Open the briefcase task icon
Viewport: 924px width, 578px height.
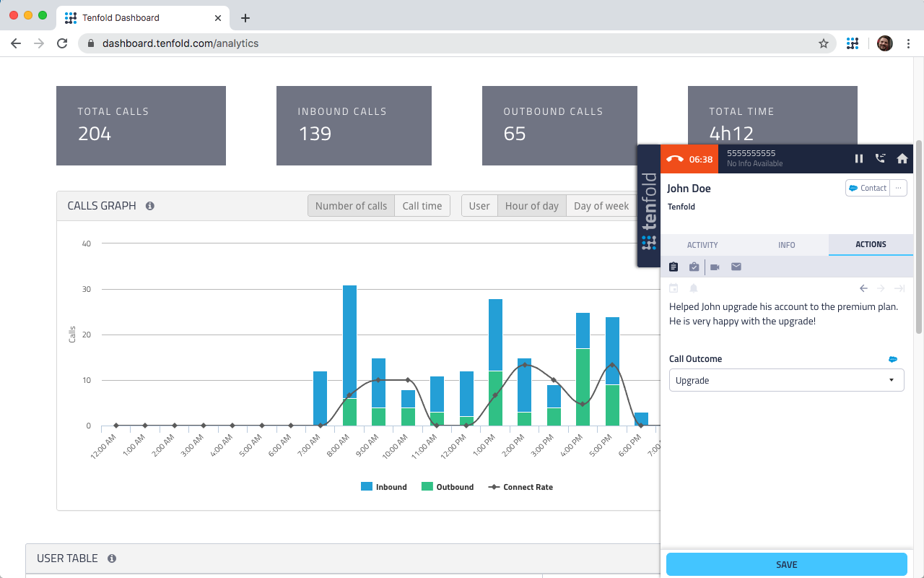click(694, 267)
